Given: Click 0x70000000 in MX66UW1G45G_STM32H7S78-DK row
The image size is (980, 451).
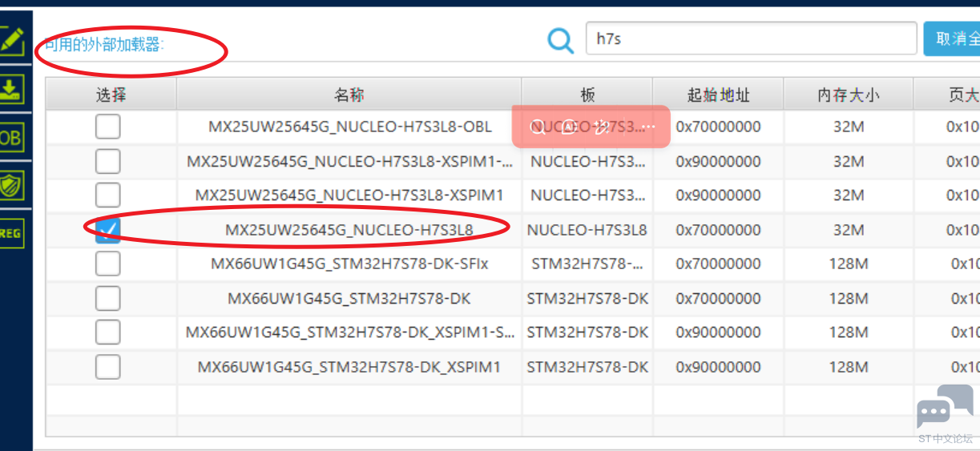Looking at the screenshot, I should tap(718, 298).
